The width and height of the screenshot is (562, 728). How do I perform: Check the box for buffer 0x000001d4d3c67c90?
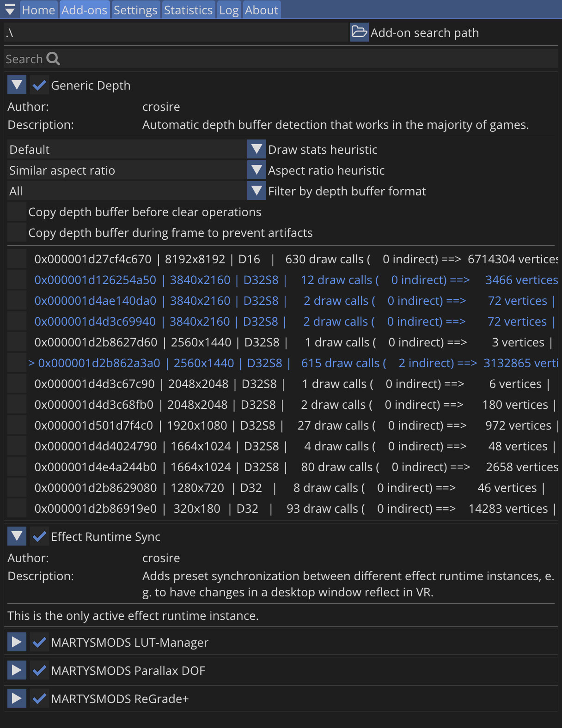coord(17,383)
